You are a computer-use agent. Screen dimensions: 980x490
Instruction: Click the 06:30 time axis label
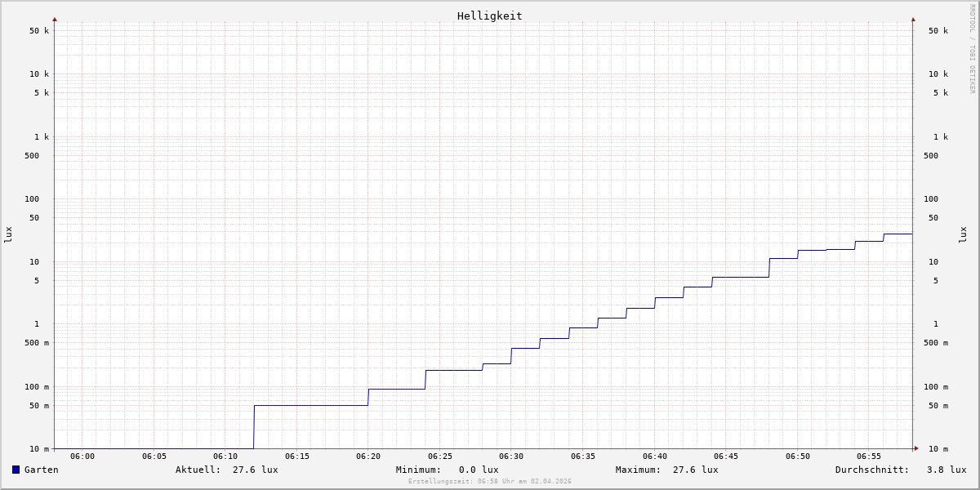pos(511,457)
